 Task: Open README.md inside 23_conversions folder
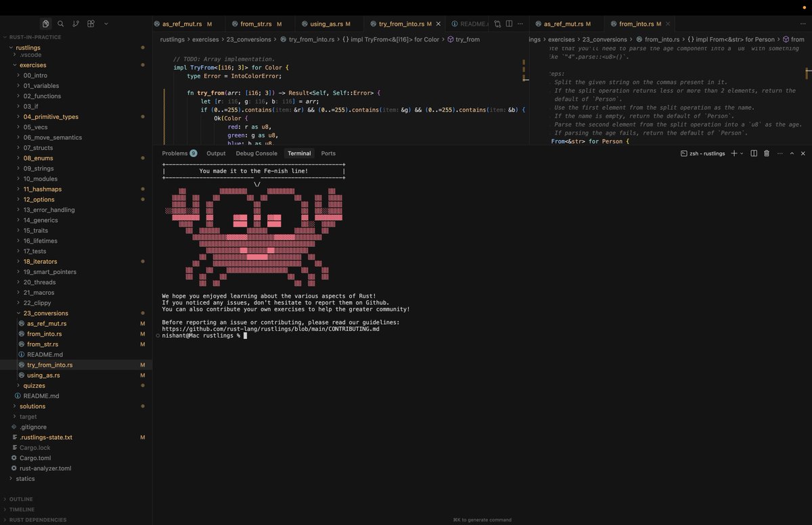(x=45, y=355)
